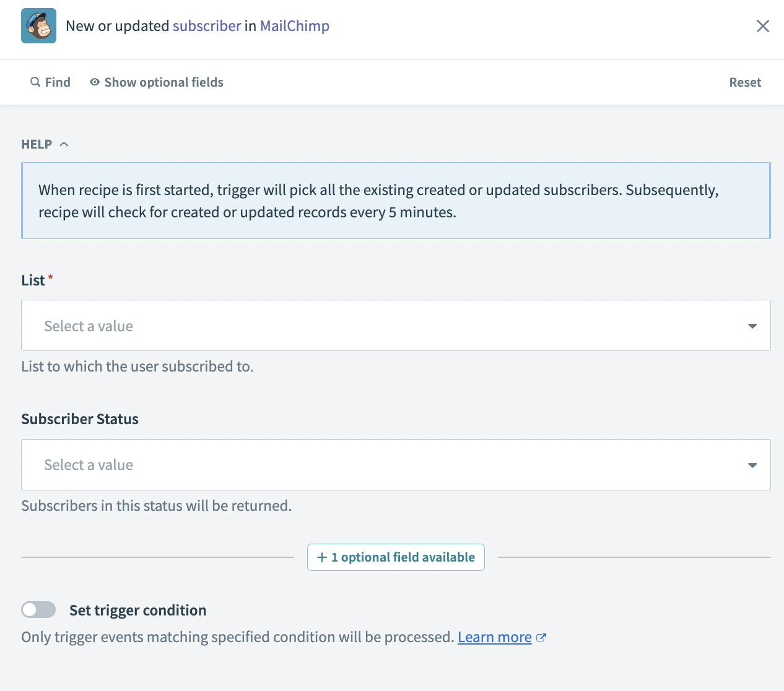Click Find in the toolbar
The height and width of the screenshot is (691, 784).
pos(58,82)
